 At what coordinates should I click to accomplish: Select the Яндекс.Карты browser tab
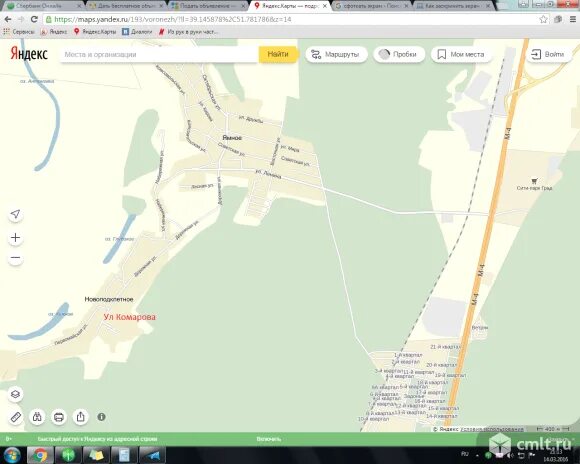tap(289, 6)
